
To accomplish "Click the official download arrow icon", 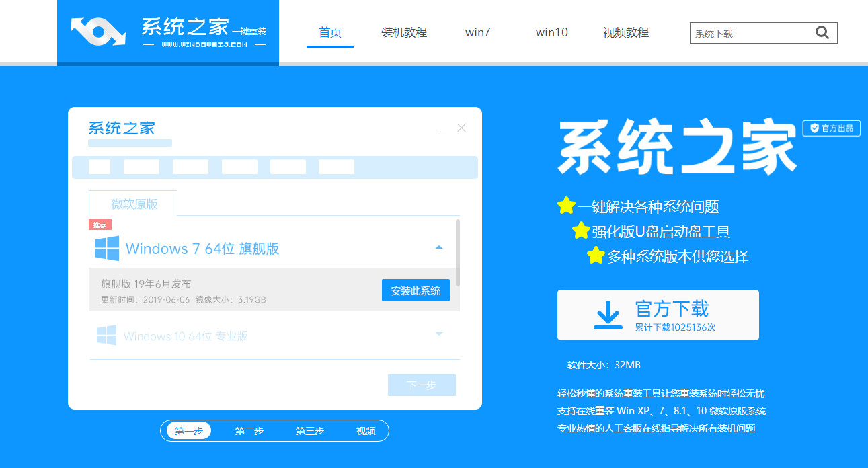I will (x=608, y=315).
